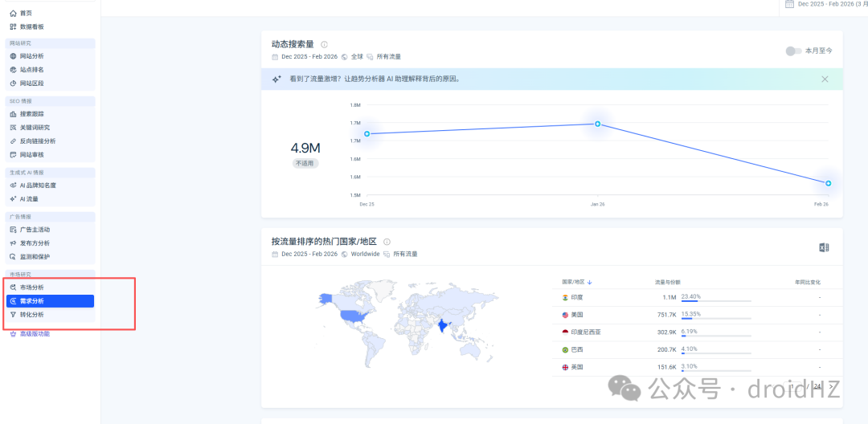This screenshot has width=868, height=424.
Task: Click the AI sparkle icon in the banner
Action: 276,79
